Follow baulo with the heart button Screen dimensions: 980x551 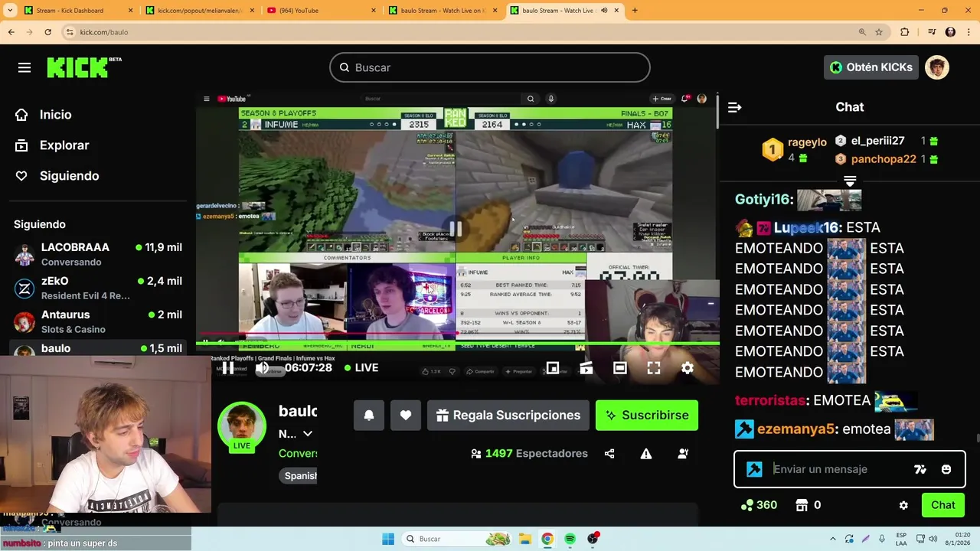pos(406,415)
